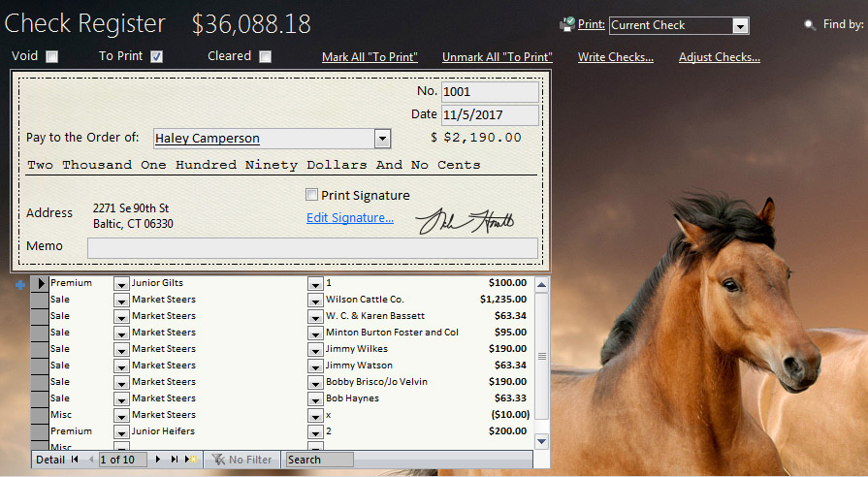Click Mark All "To Print" link
868x477 pixels.
pos(370,57)
